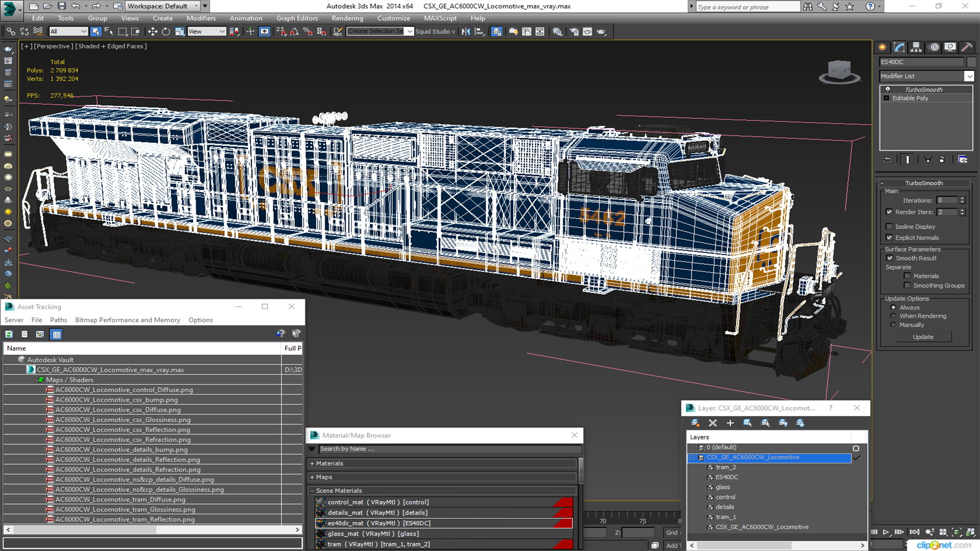The image size is (980, 551).
Task: Collapse CSX_GE_AC6000CW_Locomotive layer tree
Action: (x=692, y=458)
